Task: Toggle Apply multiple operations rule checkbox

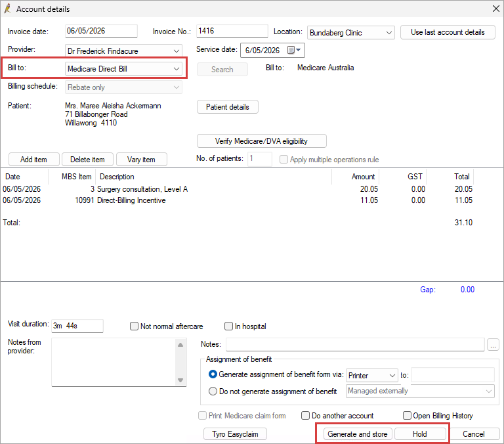Action: 283,160
